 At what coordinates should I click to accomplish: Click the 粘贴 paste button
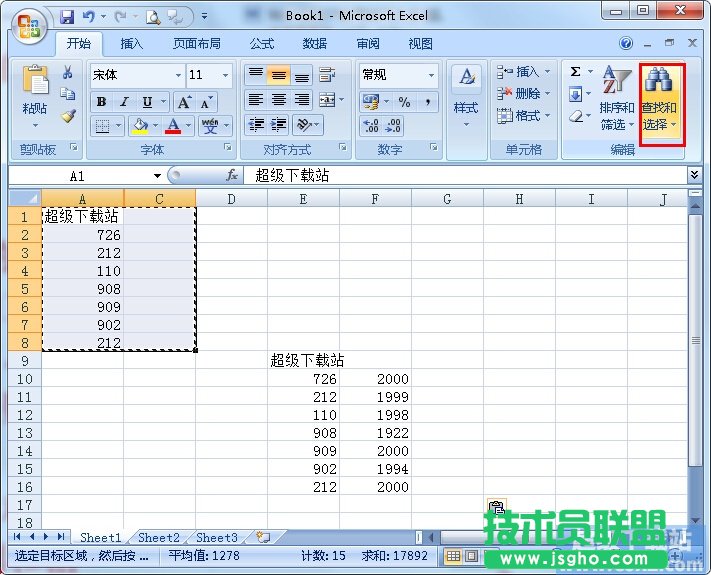tap(34, 98)
